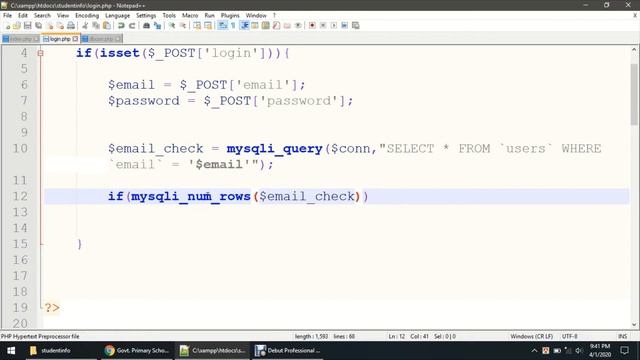Toggle word wrap in the toolbar
The image size is (640, 360).
(x=222, y=25)
